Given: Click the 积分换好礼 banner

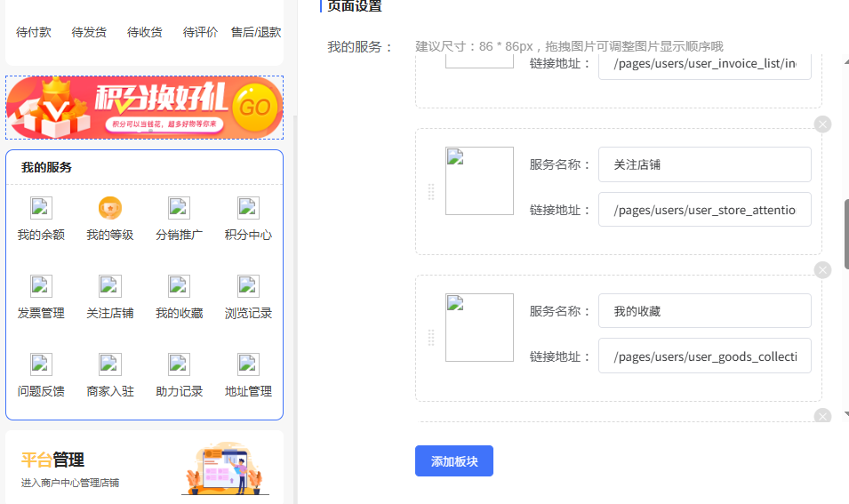Looking at the screenshot, I should pyautogui.click(x=144, y=108).
